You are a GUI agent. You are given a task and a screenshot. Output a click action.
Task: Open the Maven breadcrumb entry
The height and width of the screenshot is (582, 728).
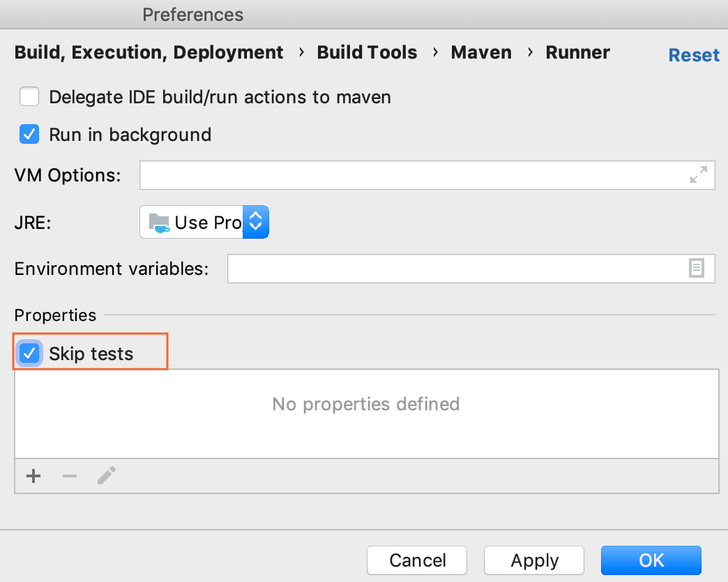coord(481,52)
